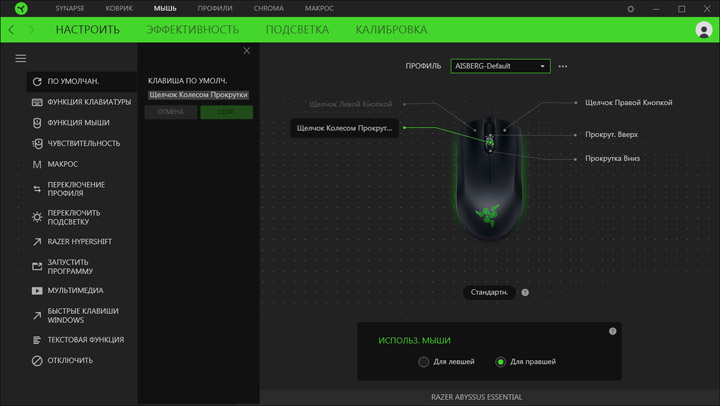Click the disable circle-slash icon
Screen dimensions: 720x406
[x=37, y=361]
